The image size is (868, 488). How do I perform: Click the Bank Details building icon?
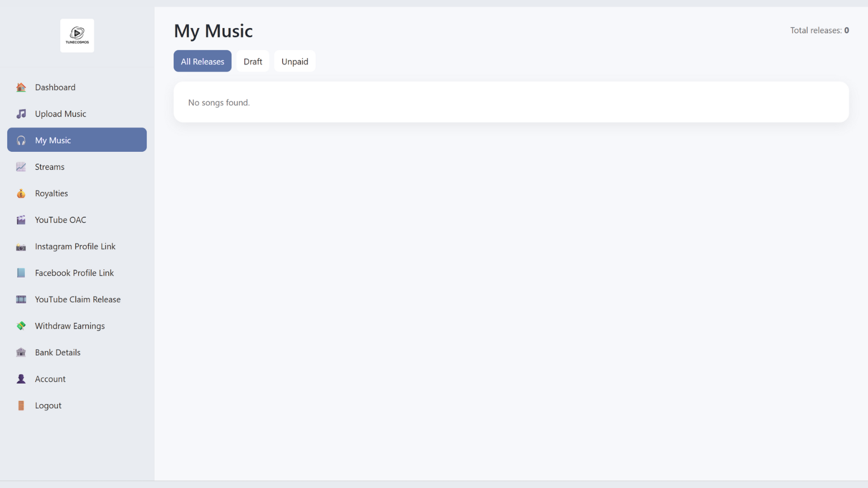click(21, 352)
